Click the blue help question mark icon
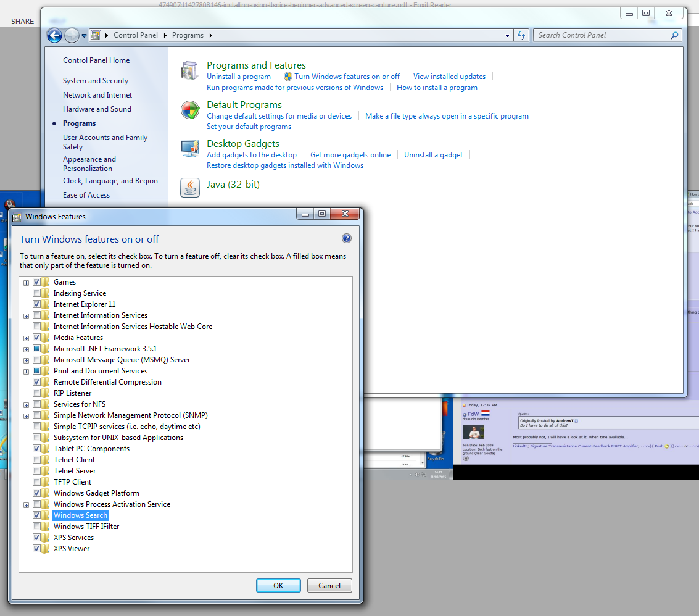 [346, 238]
